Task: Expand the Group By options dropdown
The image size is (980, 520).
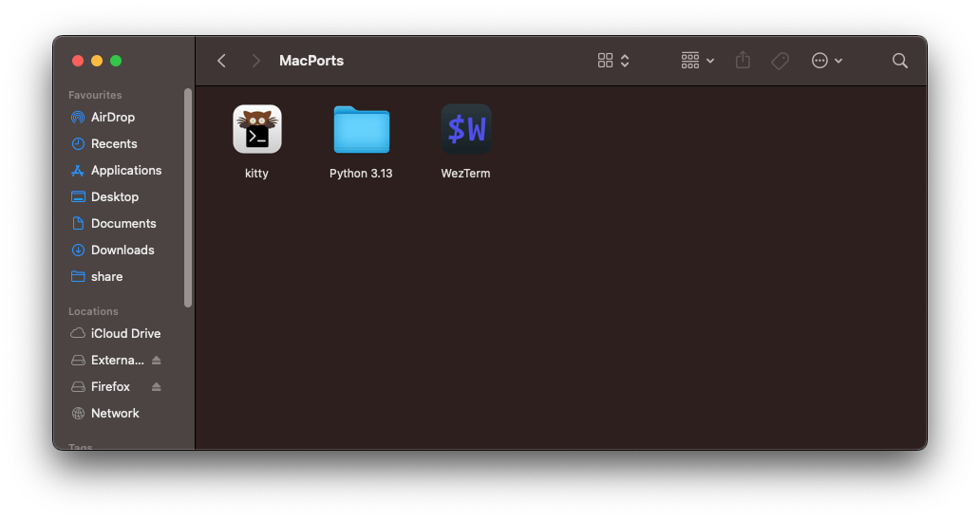Action: click(697, 61)
